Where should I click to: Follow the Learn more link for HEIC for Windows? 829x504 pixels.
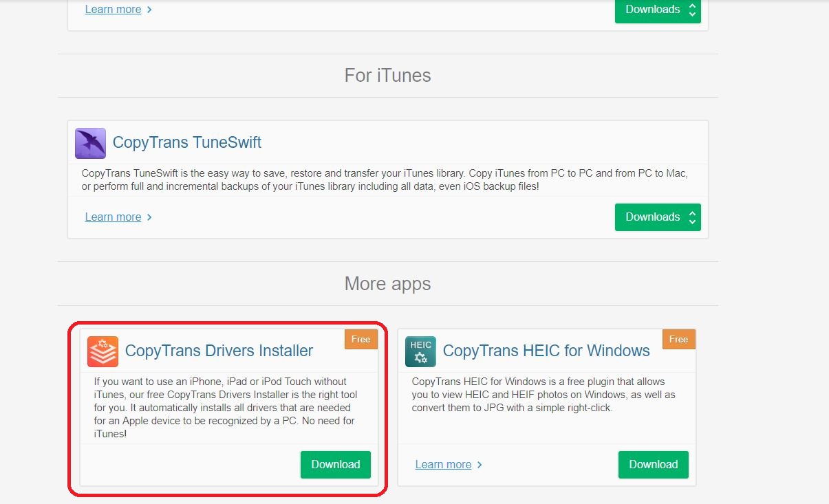443,465
